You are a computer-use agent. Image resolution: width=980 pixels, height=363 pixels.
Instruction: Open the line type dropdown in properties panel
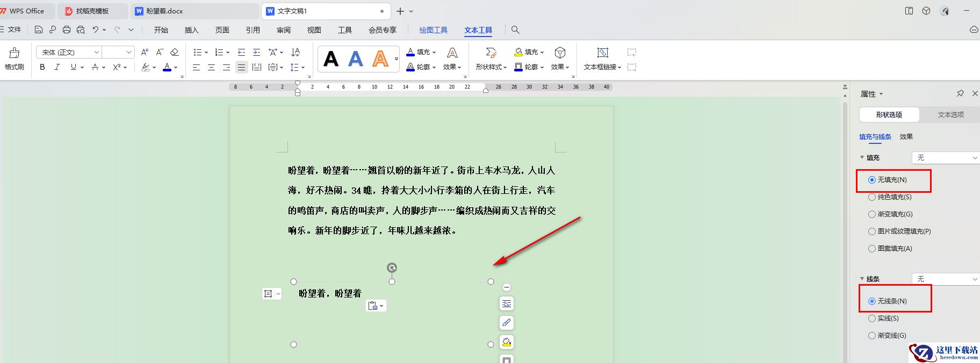[946, 279]
